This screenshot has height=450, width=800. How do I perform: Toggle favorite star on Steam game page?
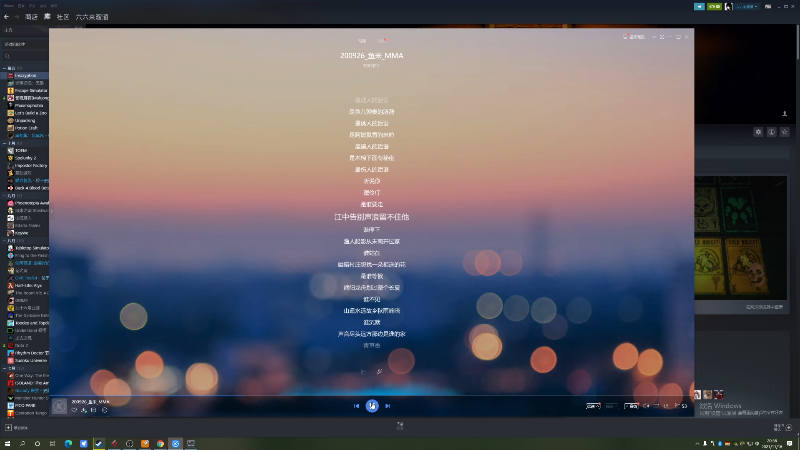(x=785, y=132)
